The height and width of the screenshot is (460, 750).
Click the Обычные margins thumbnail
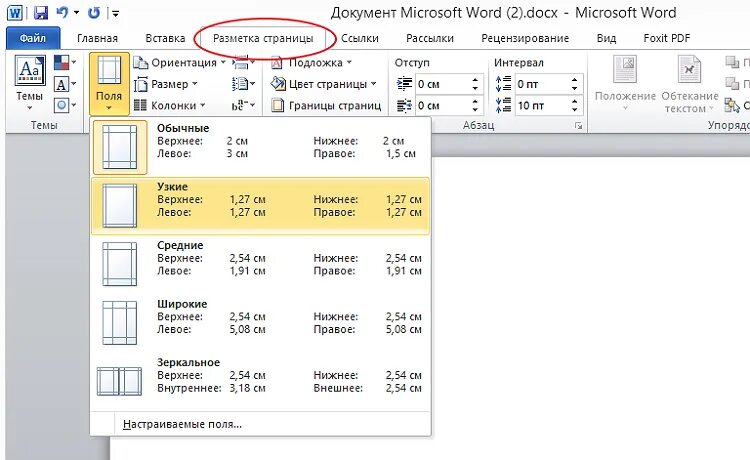tap(120, 147)
